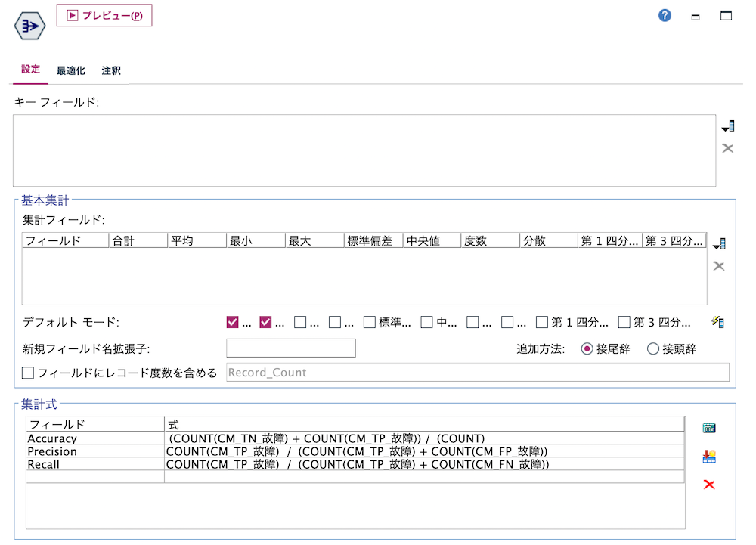This screenshot has width=756, height=545.
Task: Click the apply default mode lightning icon
Action: 717,321
